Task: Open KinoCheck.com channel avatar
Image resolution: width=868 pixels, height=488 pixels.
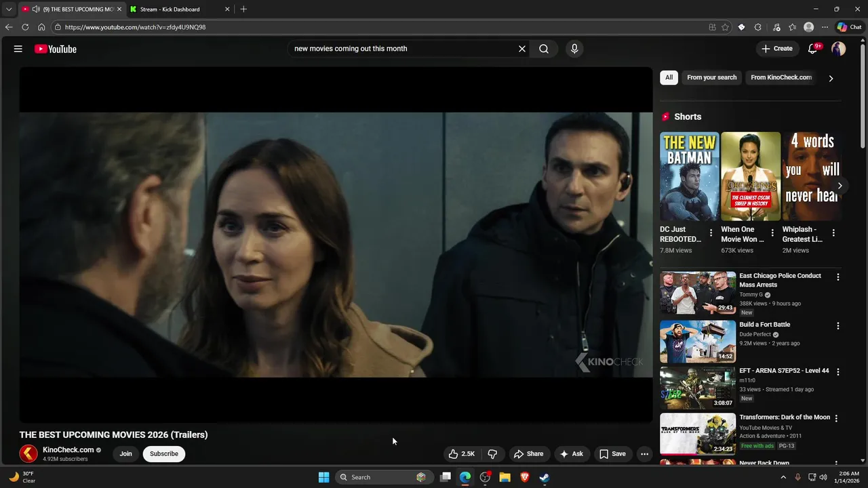Action: 28,453
